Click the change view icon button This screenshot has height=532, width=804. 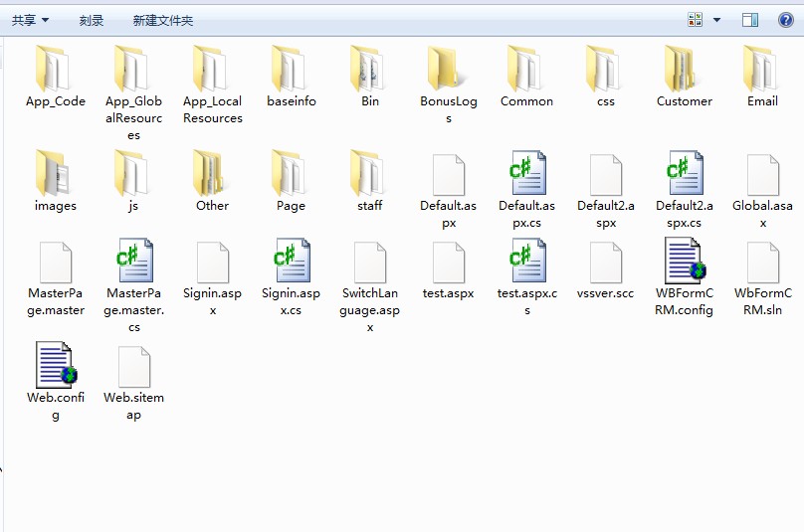(x=696, y=20)
